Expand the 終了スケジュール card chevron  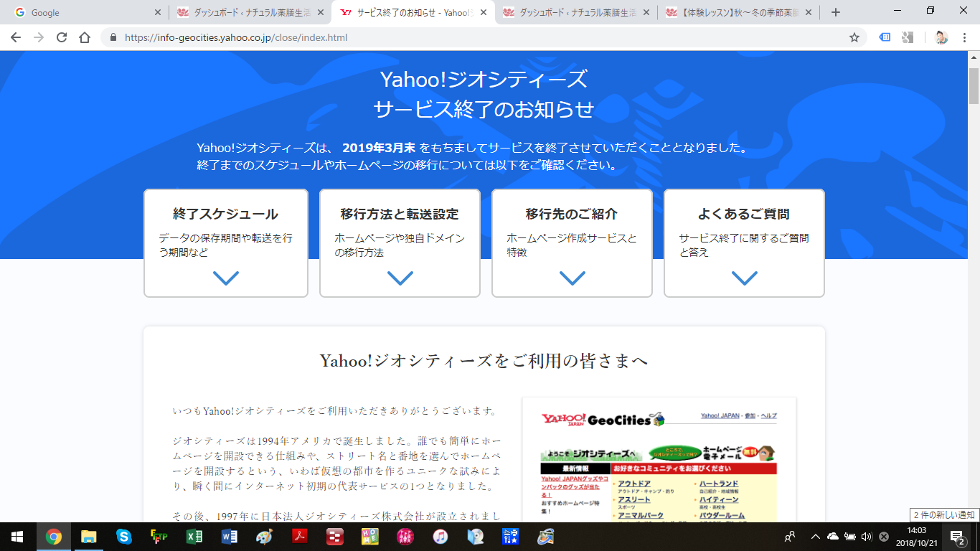pyautogui.click(x=226, y=278)
